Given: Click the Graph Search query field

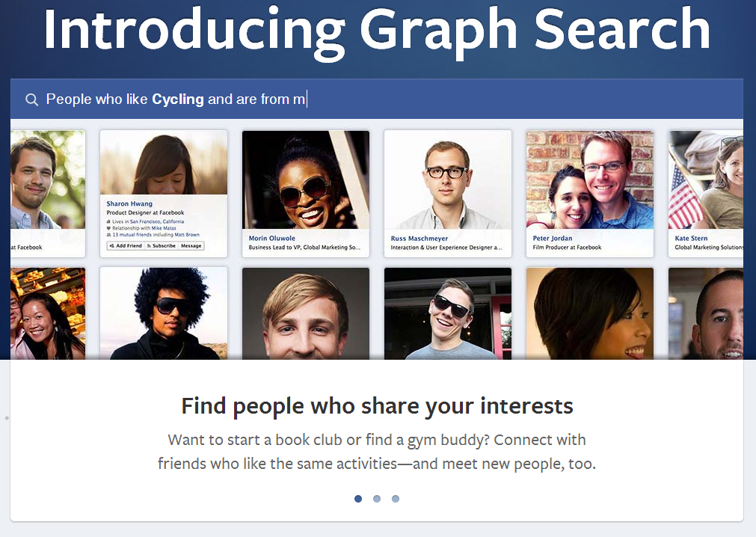Looking at the screenshot, I should (377, 99).
